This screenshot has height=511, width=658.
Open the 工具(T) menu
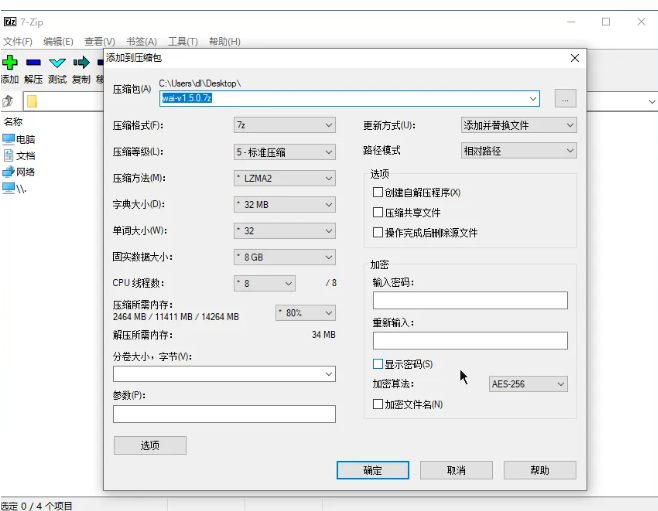click(x=183, y=42)
